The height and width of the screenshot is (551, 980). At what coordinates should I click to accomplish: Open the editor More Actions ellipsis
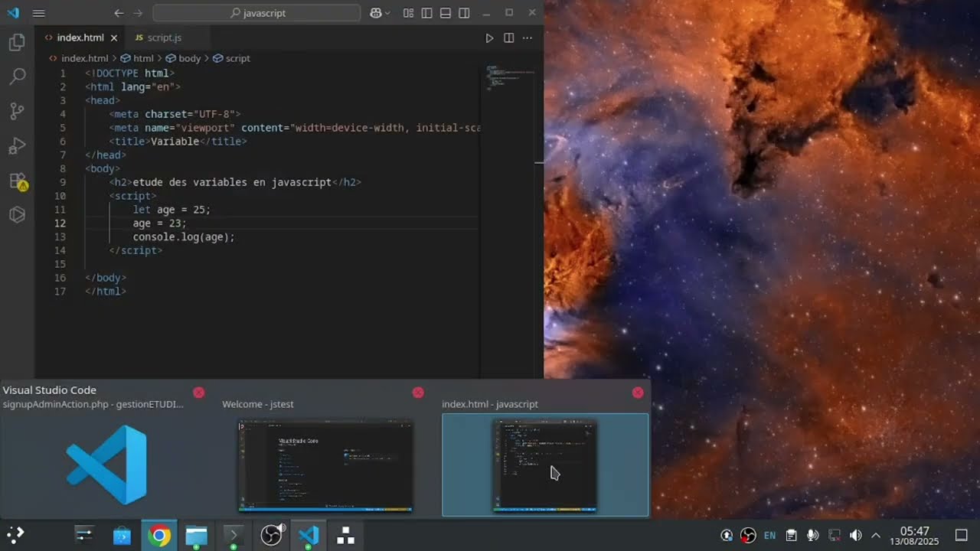pyautogui.click(x=527, y=37)
